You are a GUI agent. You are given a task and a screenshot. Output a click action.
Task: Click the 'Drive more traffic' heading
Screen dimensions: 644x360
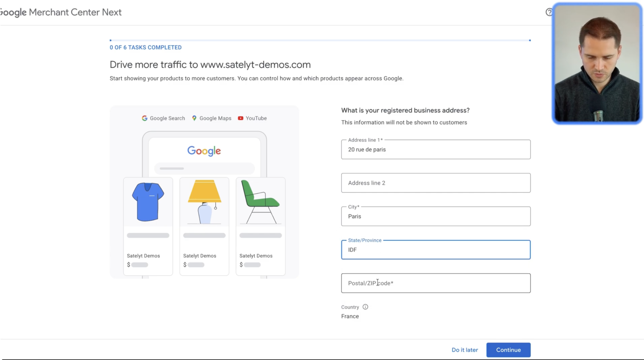click(210, 65)
